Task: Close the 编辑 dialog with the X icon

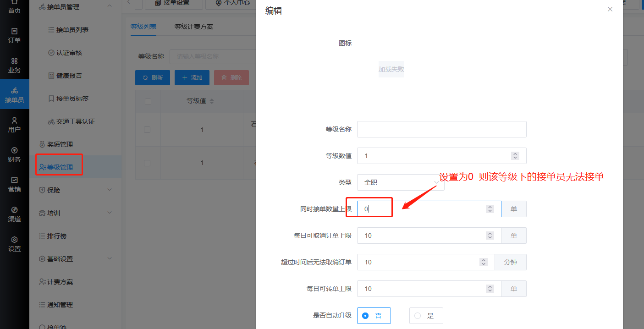Action: [610, 9]
